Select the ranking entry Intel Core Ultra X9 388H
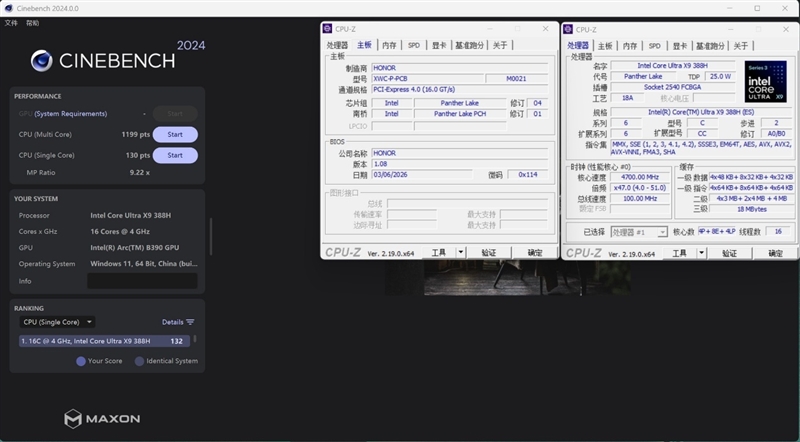The width and height of the screenshot is (800, 442). (105, 341)
